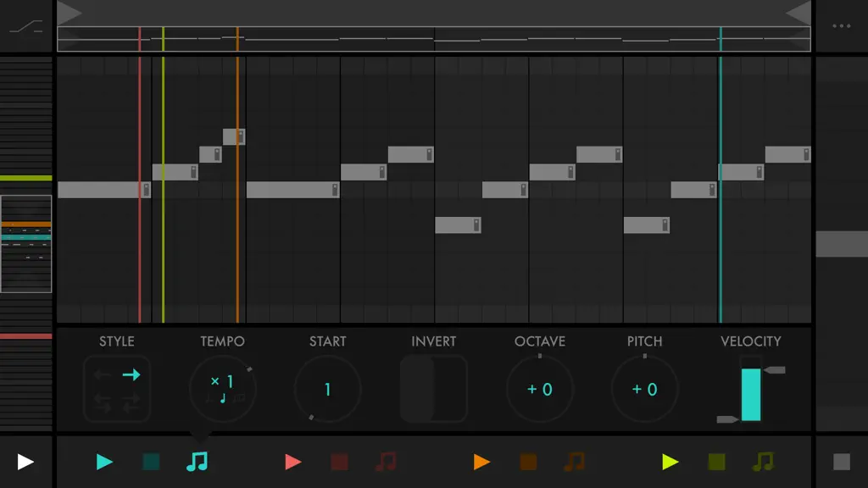The width and height of the screenshot is (868, 488).
Task: Click the TEMPO knob showing × 1
Action: 223,389
